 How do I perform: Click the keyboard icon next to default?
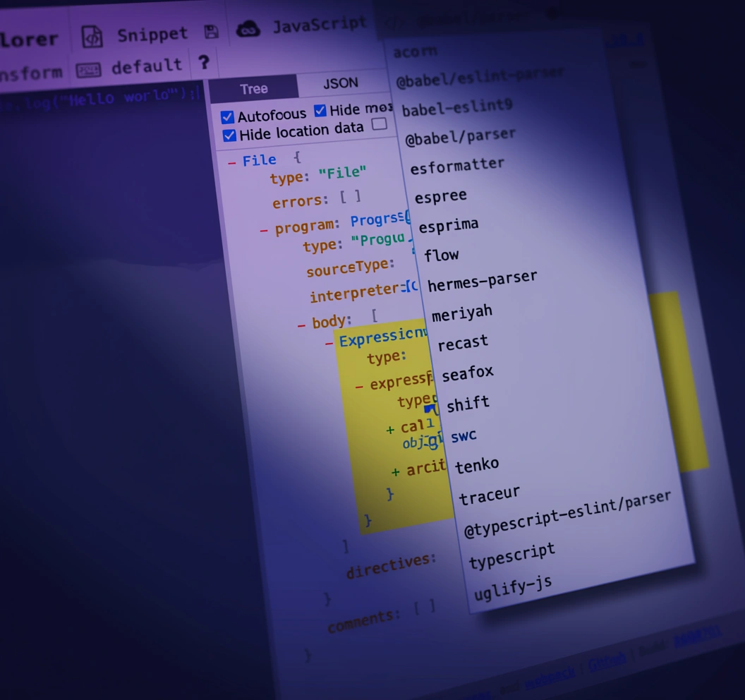point(88,70)
